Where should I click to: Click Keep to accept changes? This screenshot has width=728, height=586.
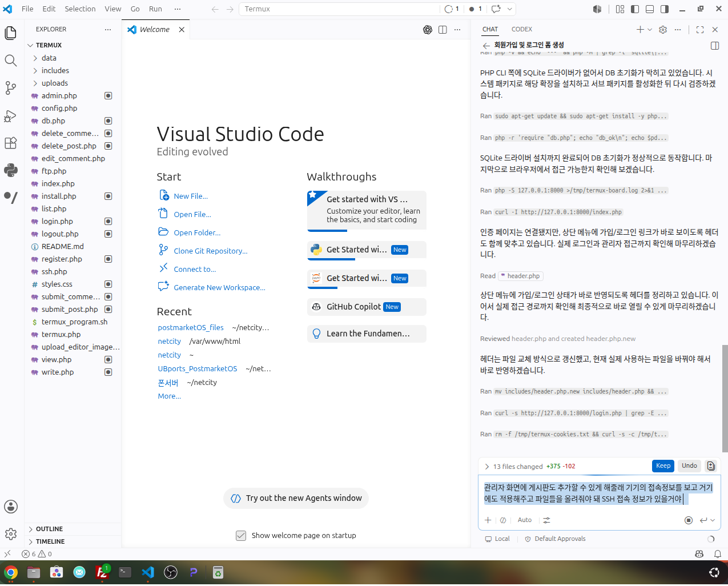[x=663, y=466]
